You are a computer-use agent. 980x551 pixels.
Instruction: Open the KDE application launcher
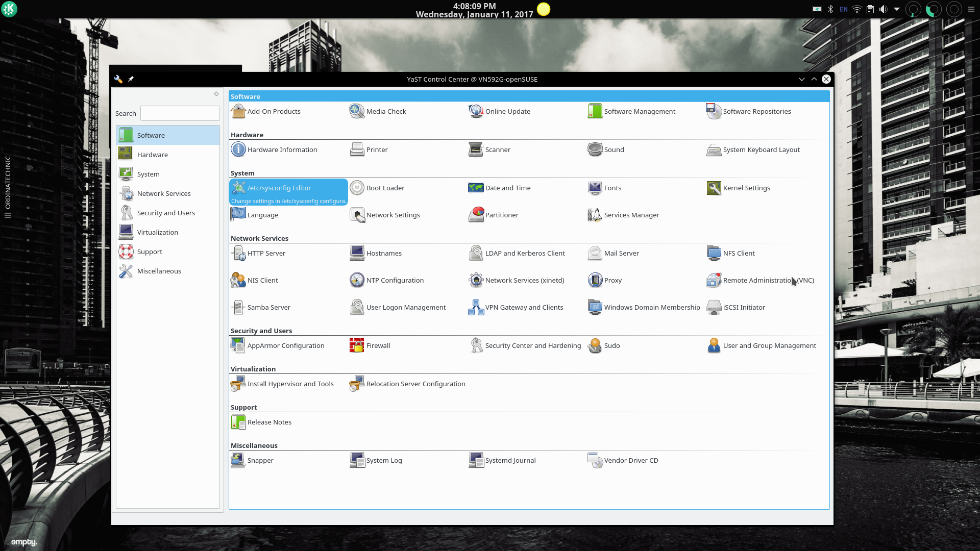click(x=9, y=9)
